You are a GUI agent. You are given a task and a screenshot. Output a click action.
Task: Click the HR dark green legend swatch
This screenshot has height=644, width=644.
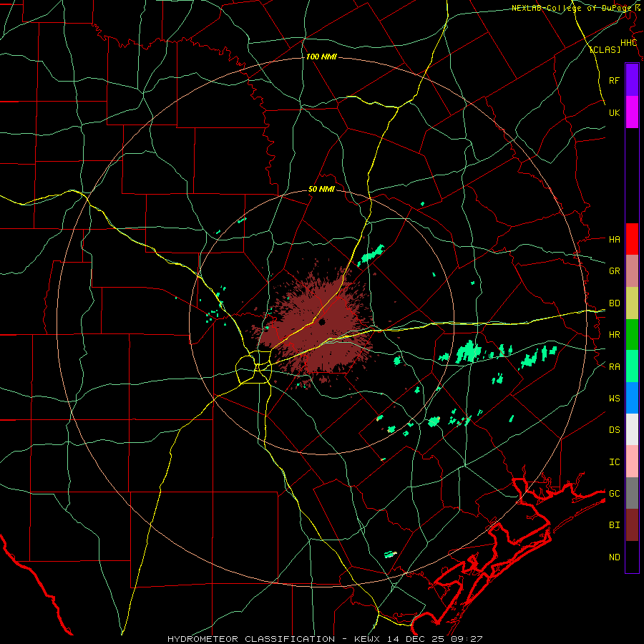tap(632, 335)
